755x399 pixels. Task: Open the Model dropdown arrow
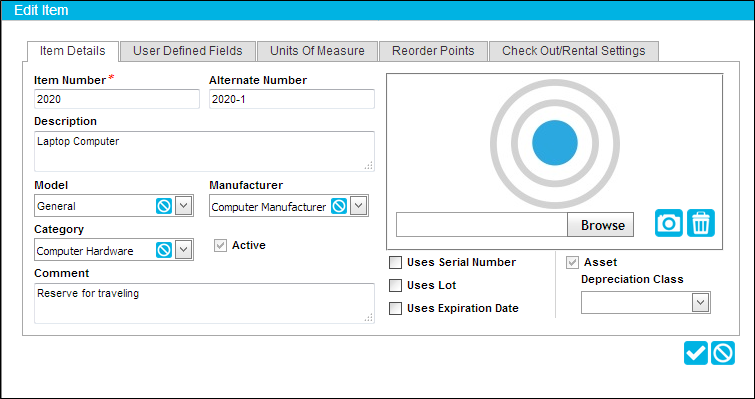tap(183, 206)
